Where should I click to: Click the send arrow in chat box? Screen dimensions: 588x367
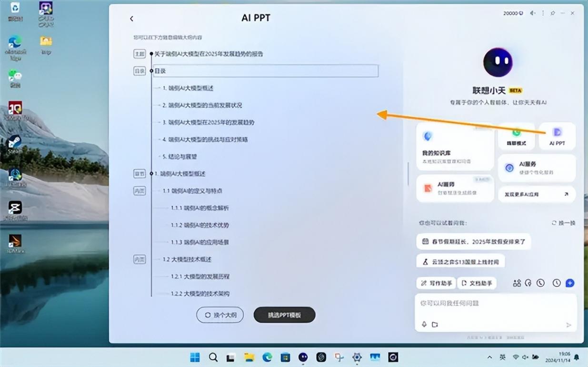(x=568, y=325)
